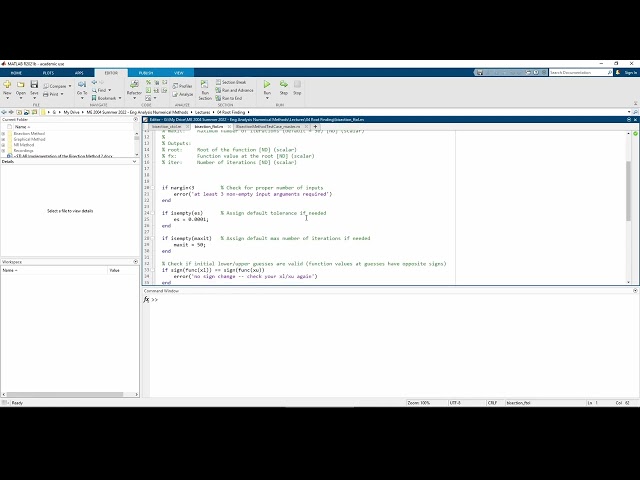Click the Analyze button

click(x=183, y=94)
